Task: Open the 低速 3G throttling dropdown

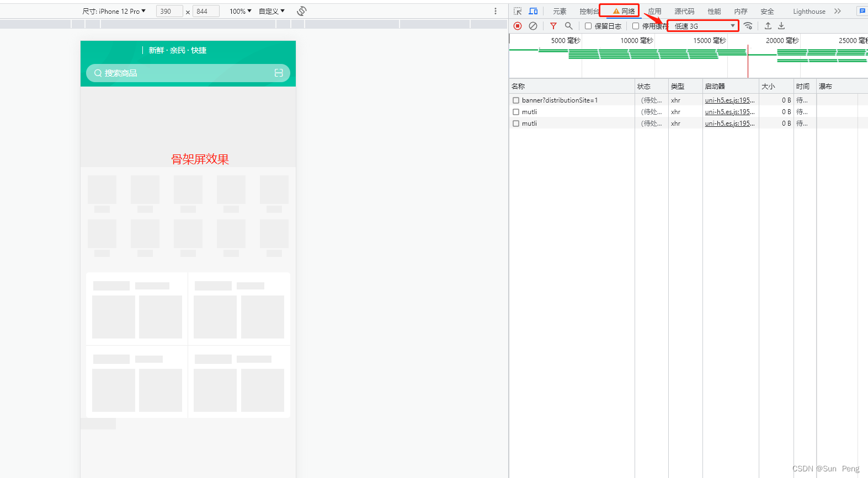Action: [703, 26]
